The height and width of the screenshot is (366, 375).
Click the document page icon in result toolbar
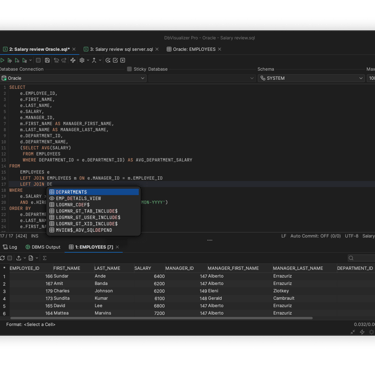[x=31, y=258]
